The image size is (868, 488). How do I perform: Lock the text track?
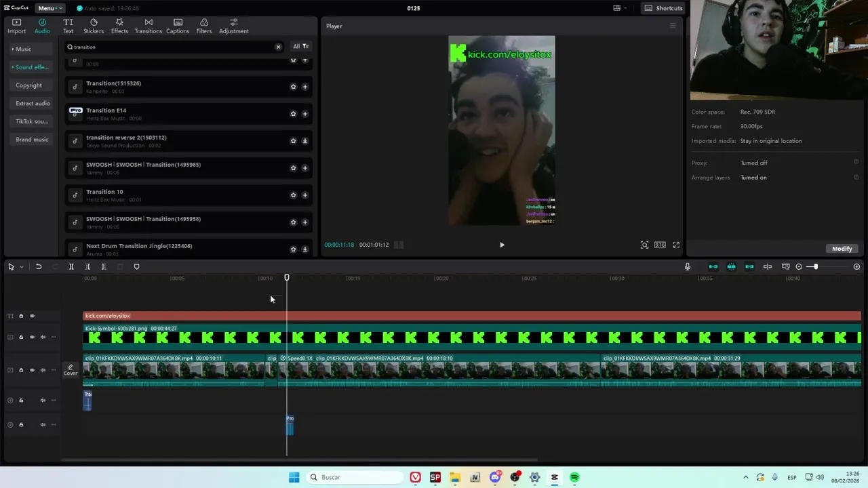click(x=21, y=316)
